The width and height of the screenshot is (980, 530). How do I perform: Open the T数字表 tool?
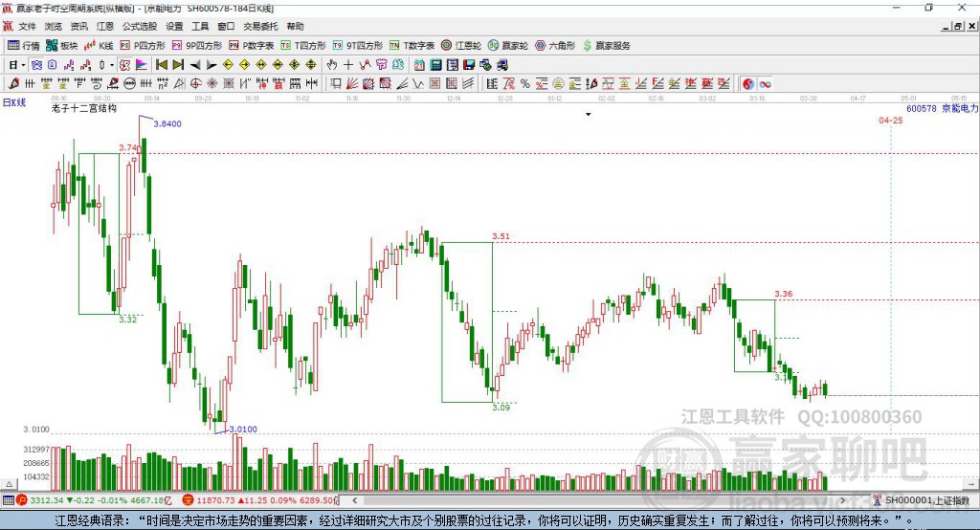[412, 46]
